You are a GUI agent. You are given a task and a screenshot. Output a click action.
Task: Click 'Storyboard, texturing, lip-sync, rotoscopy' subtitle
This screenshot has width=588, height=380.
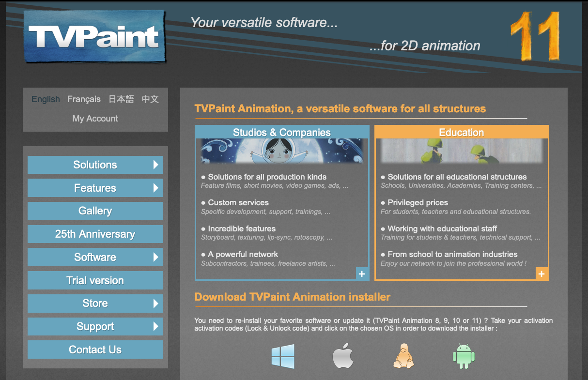[x=267, y=238]
